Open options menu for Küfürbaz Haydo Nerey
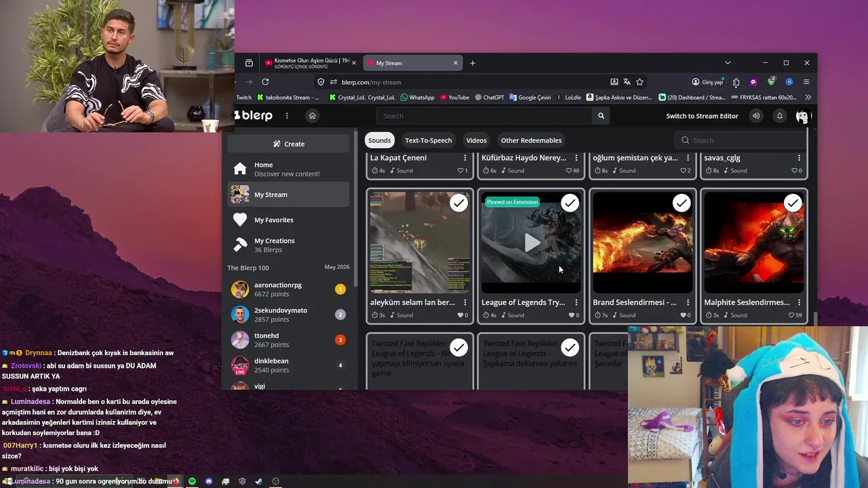This screenshot has width=868, height=488. tap(576, 158)
